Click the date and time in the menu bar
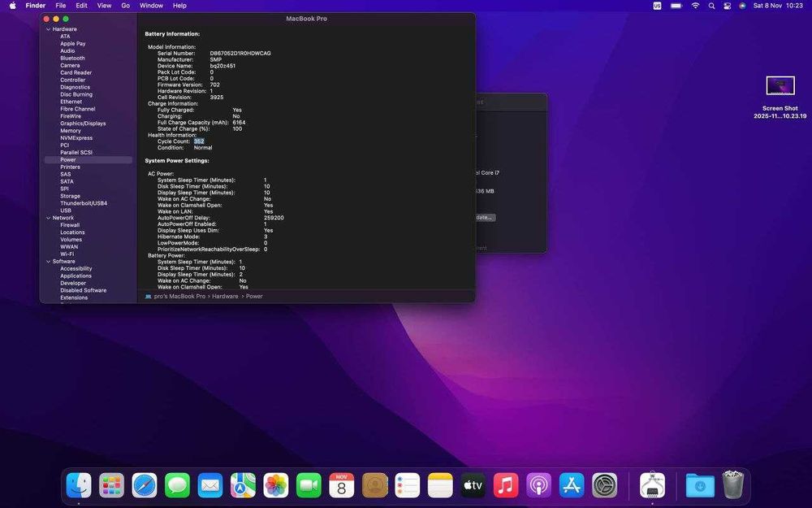Viewport: 812px width, 508px height. (778, 6)
